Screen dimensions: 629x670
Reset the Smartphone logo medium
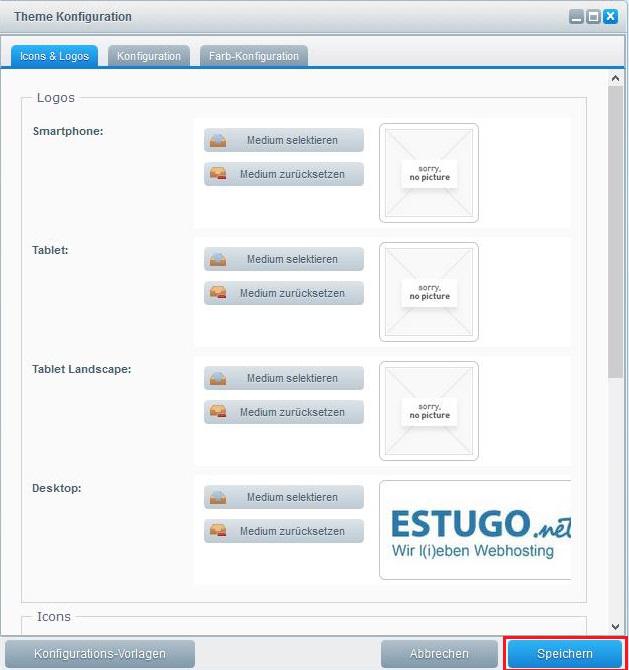[x=284, y=174]
